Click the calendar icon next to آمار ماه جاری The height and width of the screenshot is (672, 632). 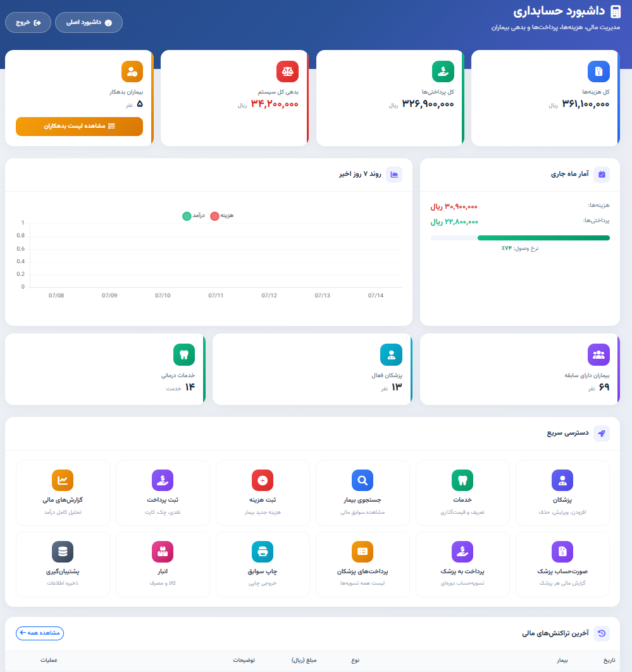(602, 175)
